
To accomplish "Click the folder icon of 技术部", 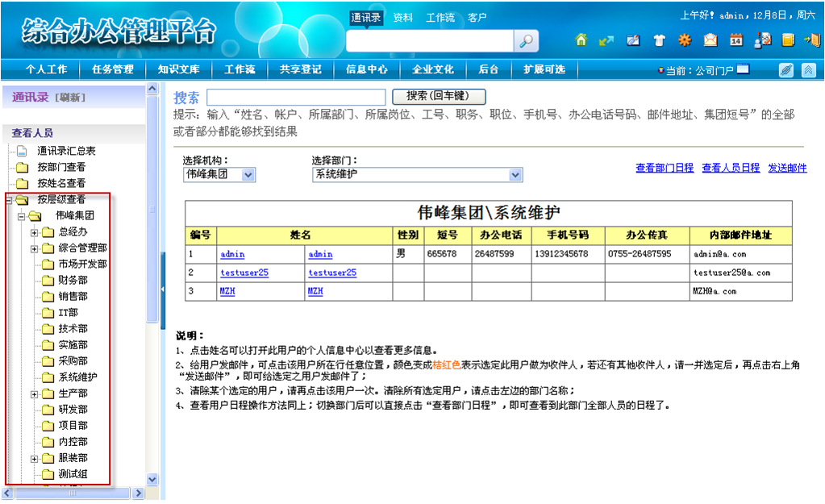I will [x=48, y=329].
